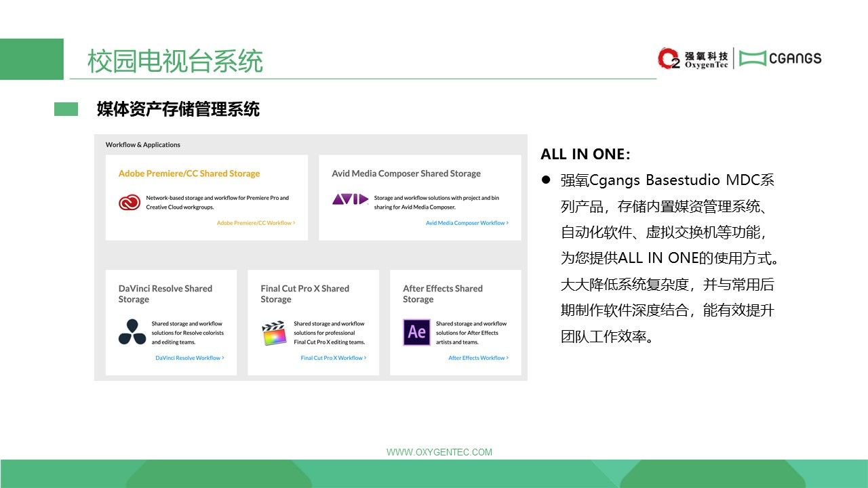Screen dimensions: 868x488
Task: Open the DaVinci Resolve Workflow link
Action: pos(190,358)
